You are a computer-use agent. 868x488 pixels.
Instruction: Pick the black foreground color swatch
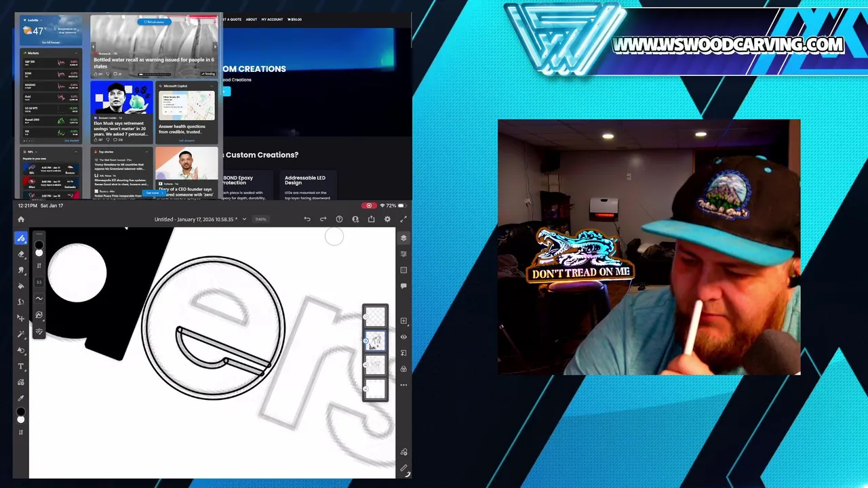click(x=21, y=413)
